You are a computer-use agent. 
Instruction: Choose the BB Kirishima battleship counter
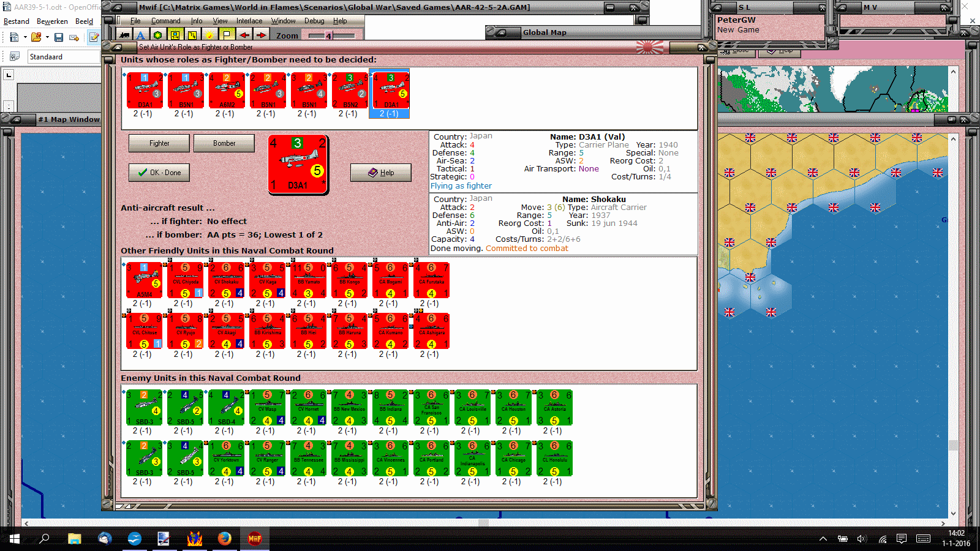[268, 331]
